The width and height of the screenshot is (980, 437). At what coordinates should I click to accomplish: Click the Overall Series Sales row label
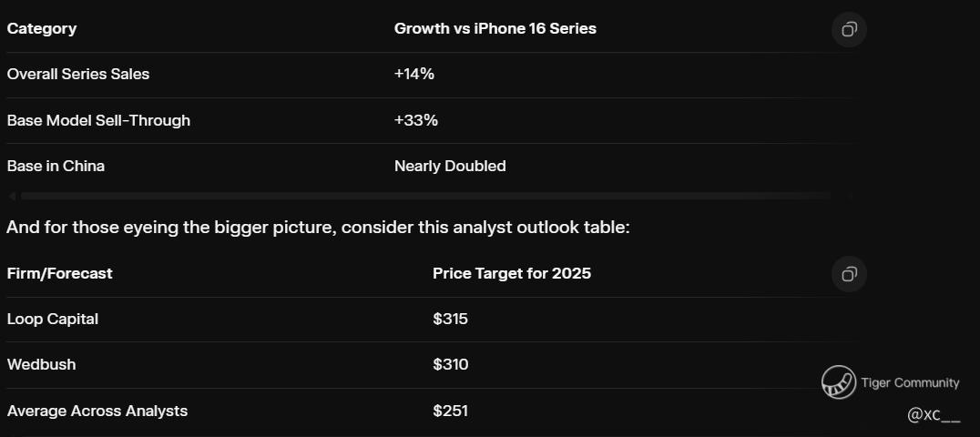(78, 74)
